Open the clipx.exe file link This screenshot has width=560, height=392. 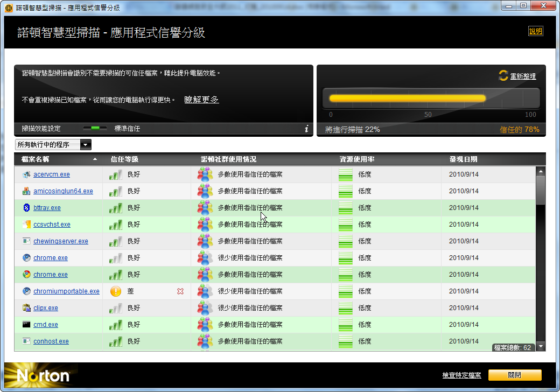(x=46, y=308)
